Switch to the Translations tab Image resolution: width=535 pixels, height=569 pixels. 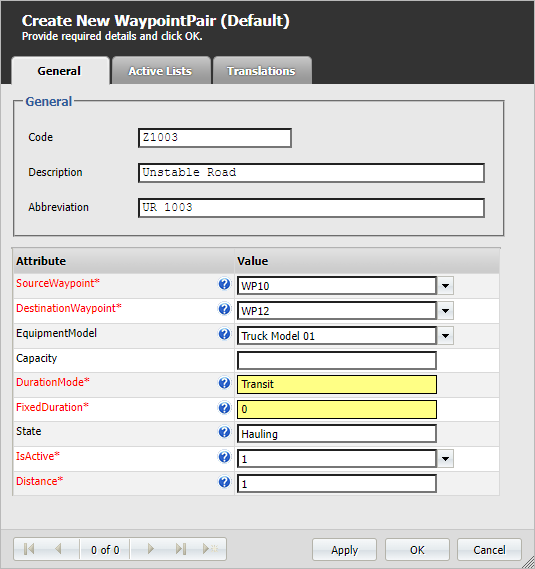[261, 71]
